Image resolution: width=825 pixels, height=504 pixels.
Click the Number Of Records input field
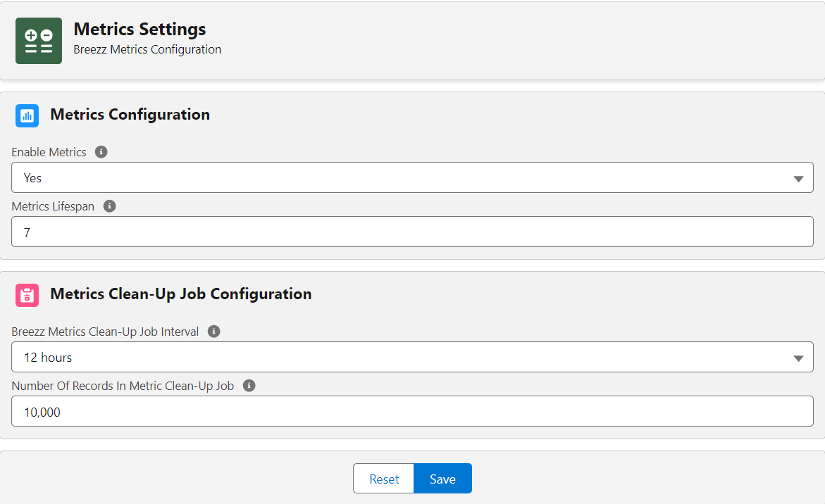point(412,412)
